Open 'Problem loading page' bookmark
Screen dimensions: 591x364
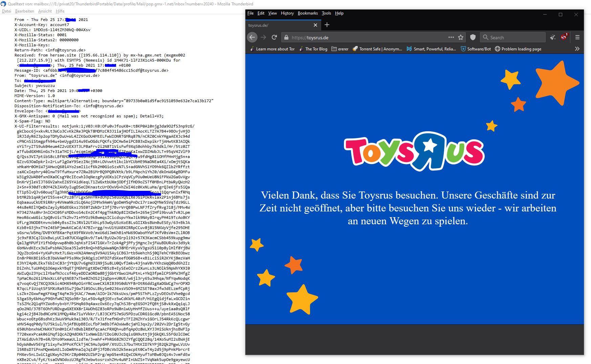518,49
